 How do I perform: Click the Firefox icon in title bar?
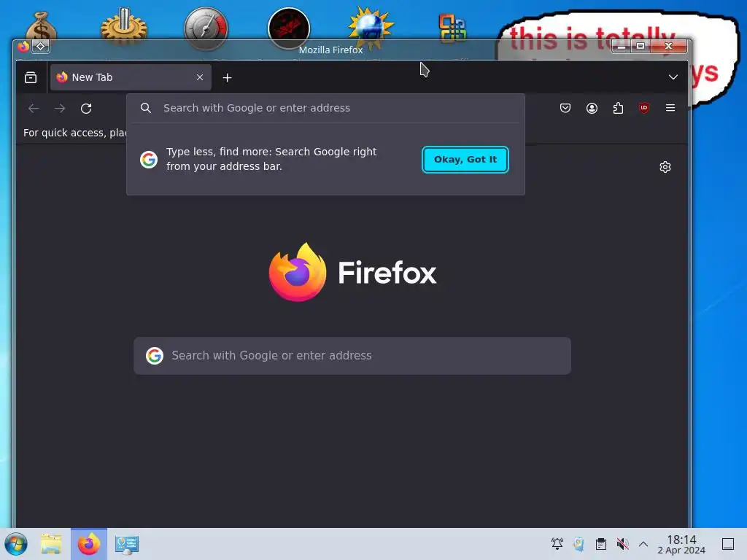pyautogui.click(x=23, y=46)
